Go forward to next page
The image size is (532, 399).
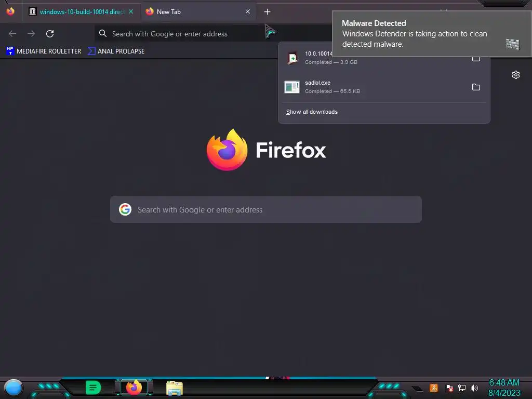coord(31,34)
